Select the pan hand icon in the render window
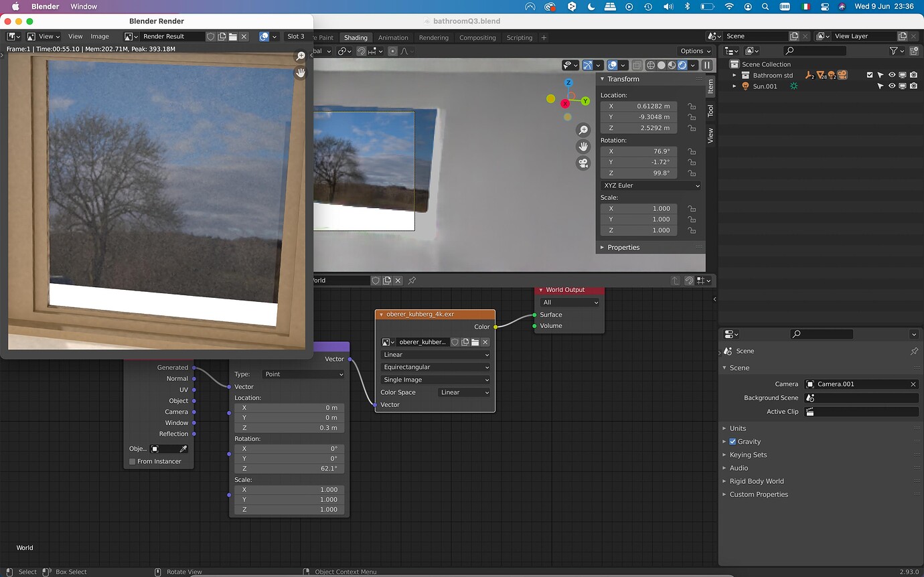Screen dimensions: 924x577 point(300,73)
